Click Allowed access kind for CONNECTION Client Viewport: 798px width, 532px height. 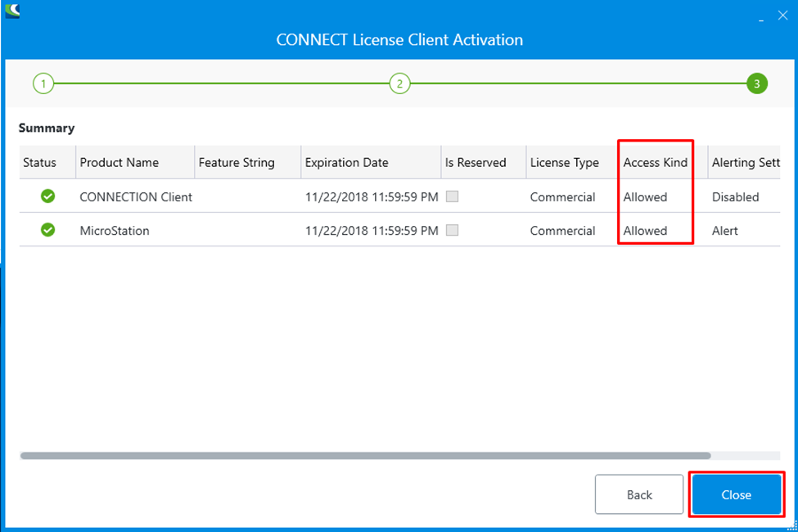(645, 197)
